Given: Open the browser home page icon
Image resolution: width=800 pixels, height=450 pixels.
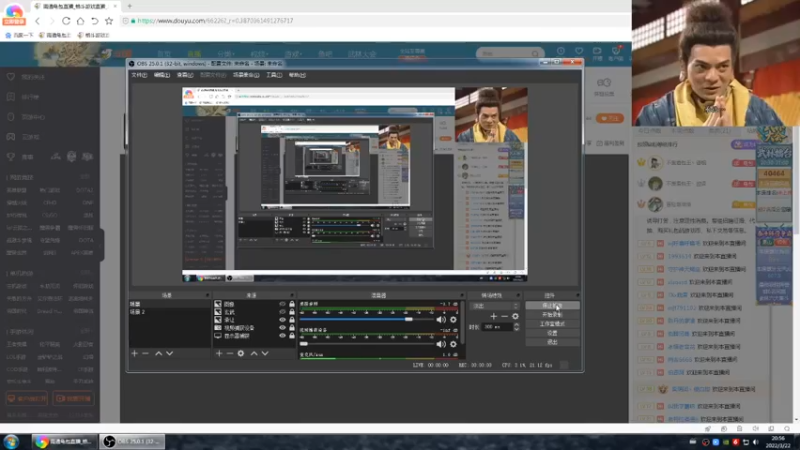Looking at the screenshot, I should [80, 21].
